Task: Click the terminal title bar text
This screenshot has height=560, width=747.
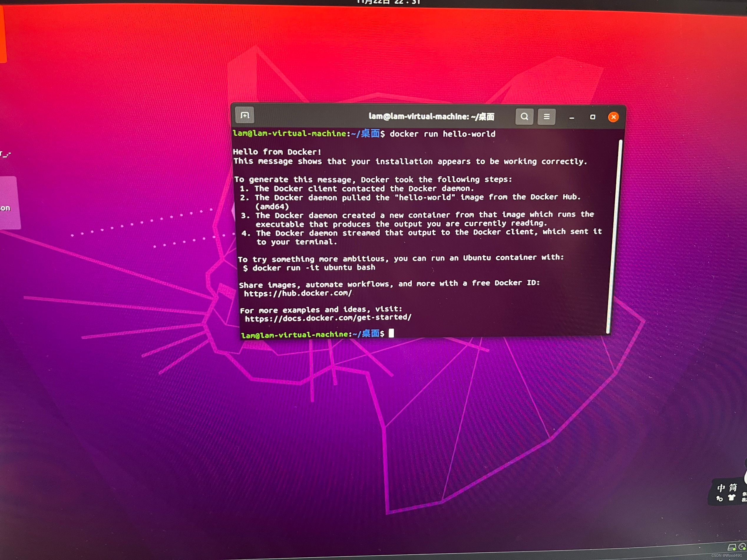Action: click(x=431, y=117)
